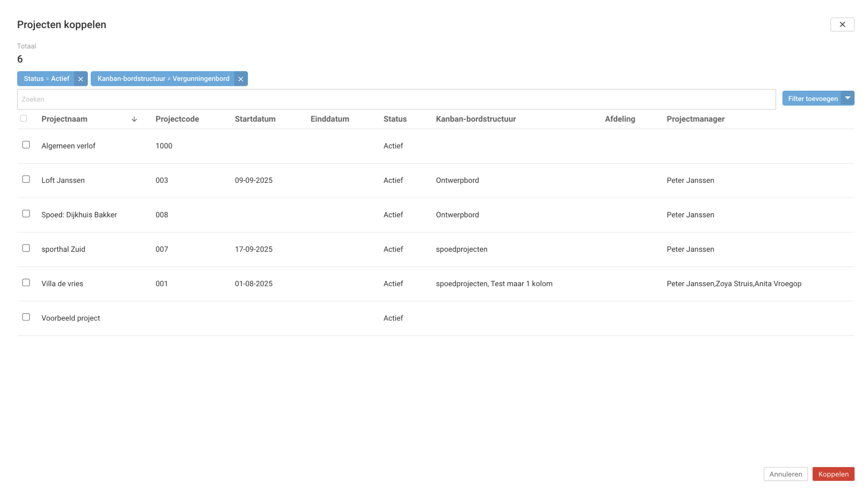Image resolution: width=868 pixels, height=493 pixels.
Task: Select the Algemeen verlof project checkbox
Action: coord(26,145)
